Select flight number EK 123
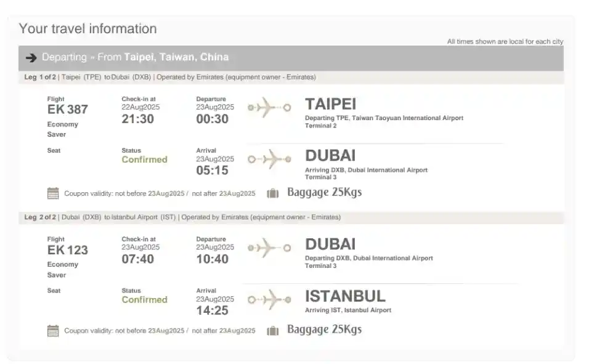This screenshot has width=589, height=364. [x=68, y=250]
